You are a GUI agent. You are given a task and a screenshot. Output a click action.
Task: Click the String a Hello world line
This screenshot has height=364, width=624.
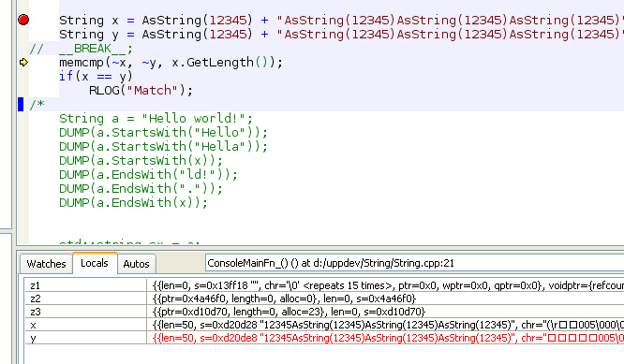pos(156,119)
